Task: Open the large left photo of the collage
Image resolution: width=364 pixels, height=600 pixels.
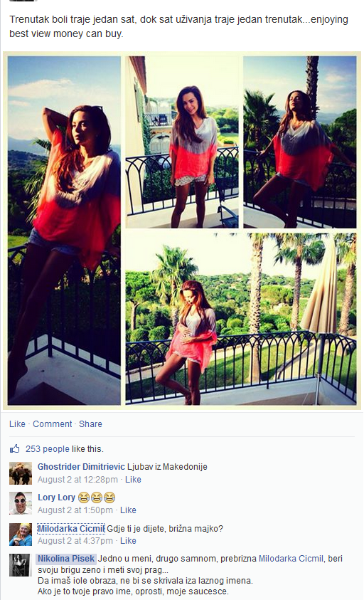Action: coord(64,231)
